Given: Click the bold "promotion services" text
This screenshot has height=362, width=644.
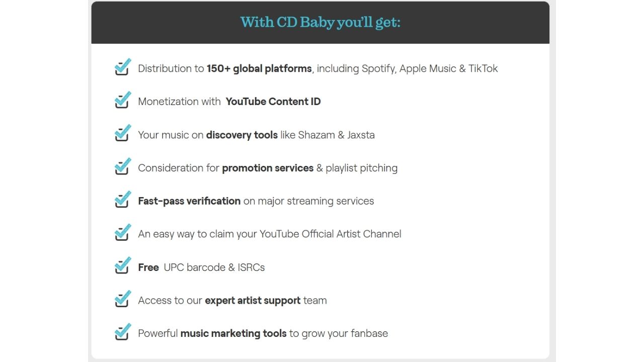Looking at the screenshot, I should click(268, 168).
